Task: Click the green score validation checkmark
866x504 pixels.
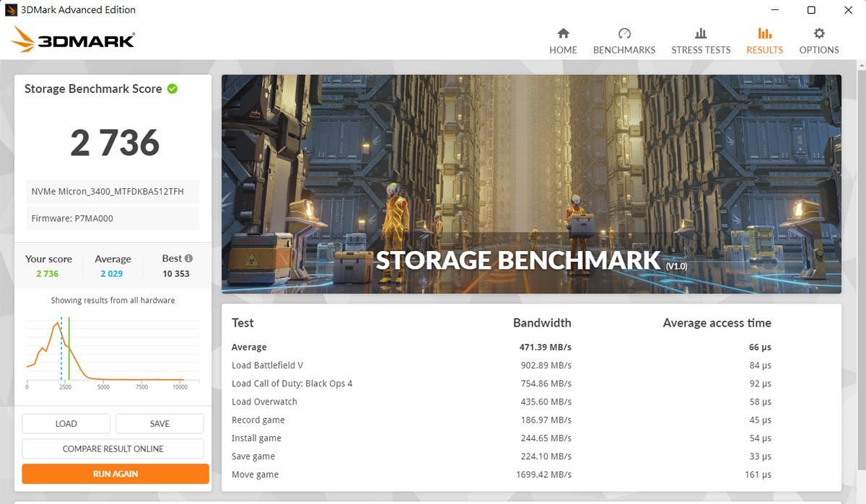Action: click(x=172, y=89)
